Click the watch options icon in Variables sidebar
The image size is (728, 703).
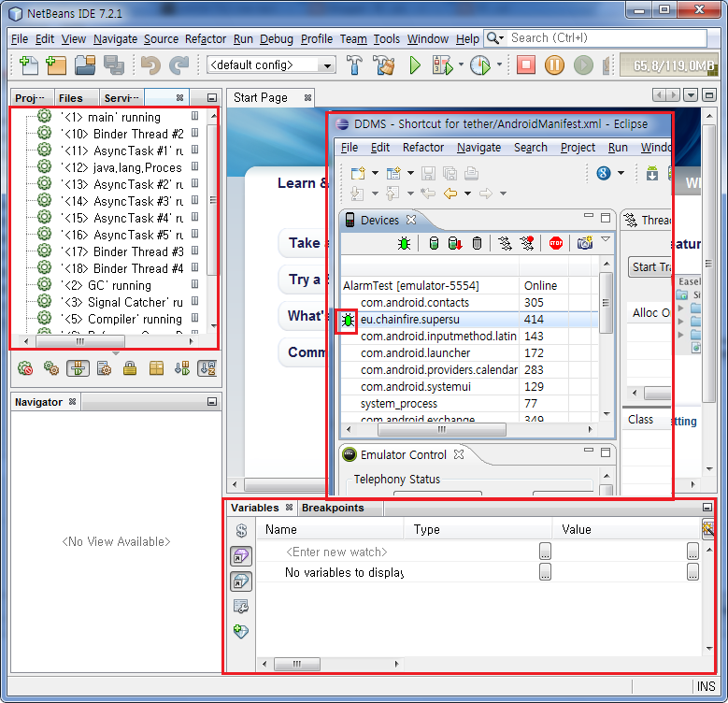point(241,606)
